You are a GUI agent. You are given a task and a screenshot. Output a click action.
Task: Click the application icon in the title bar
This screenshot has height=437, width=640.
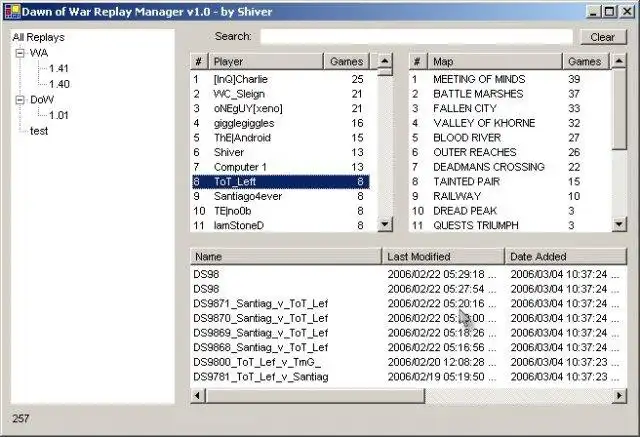[12, 11]
